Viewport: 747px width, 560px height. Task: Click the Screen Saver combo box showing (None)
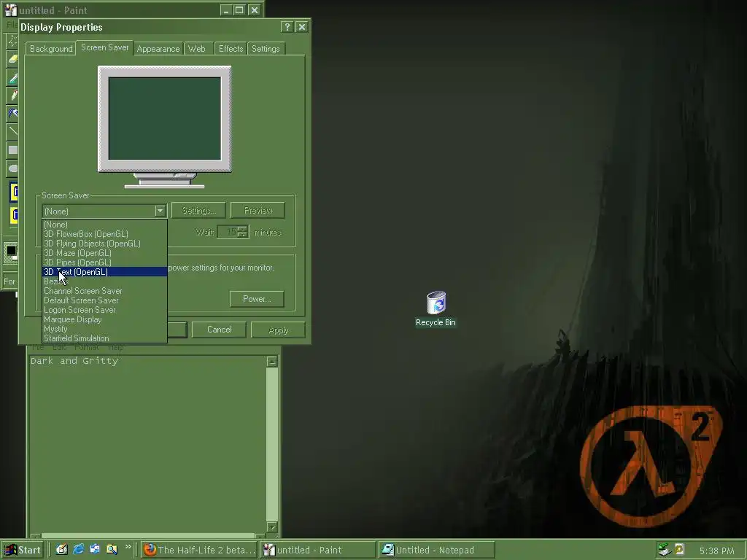(104, 211)
